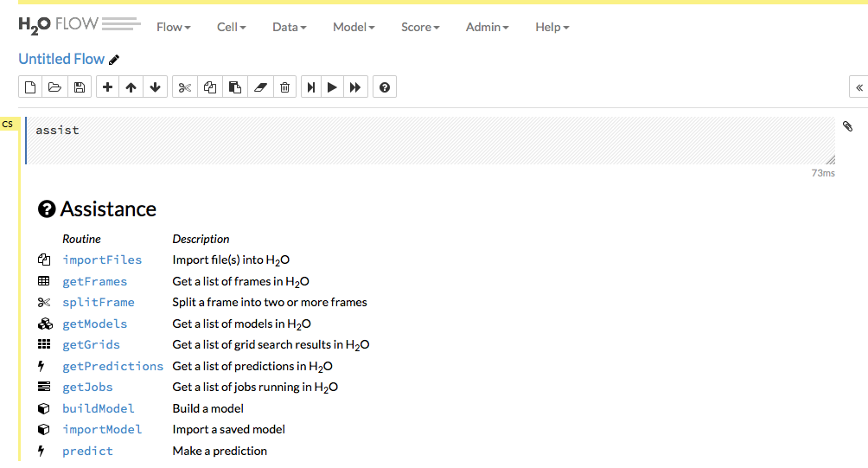Screen dimensions: 868x468
Task: Select the splitFrame routine link
Action: (99, 303)
